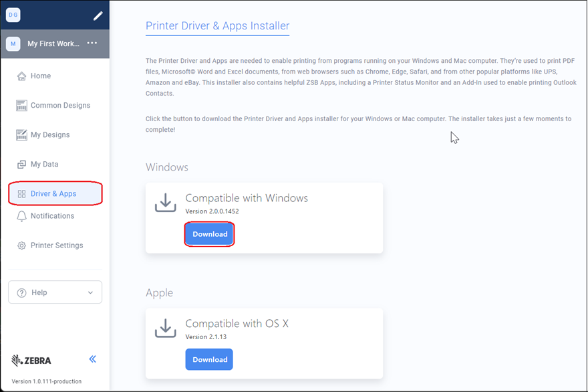Click the Zebra logo
The height and width of the screenshot is (392, 588).
pos(31,361)
